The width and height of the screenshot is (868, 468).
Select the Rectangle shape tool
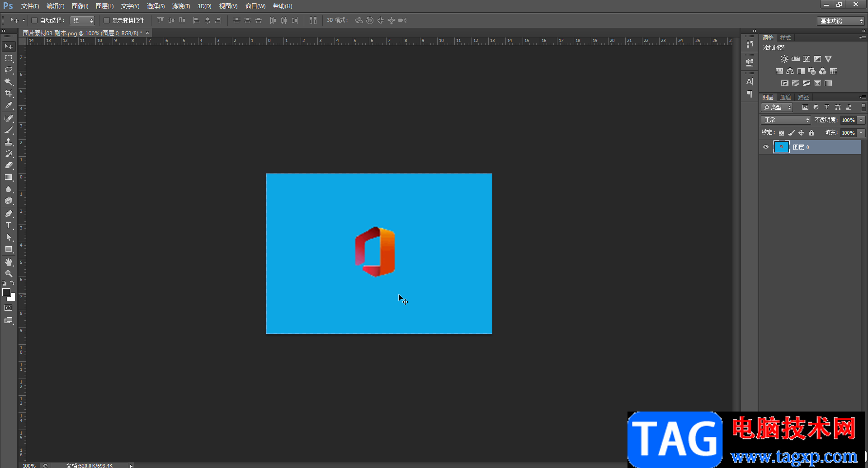pyautogui.click(x=9, y=249)
